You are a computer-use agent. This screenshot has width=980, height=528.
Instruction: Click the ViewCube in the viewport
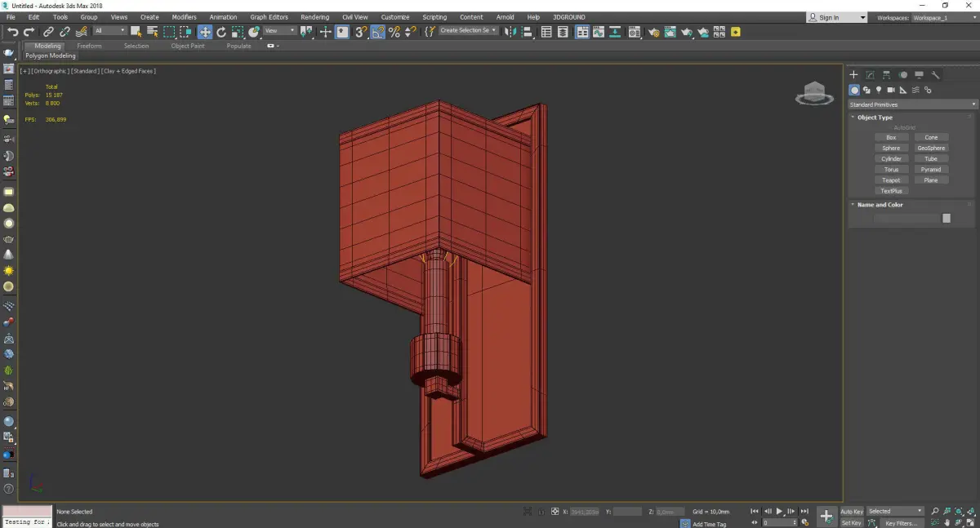point(814,94)
